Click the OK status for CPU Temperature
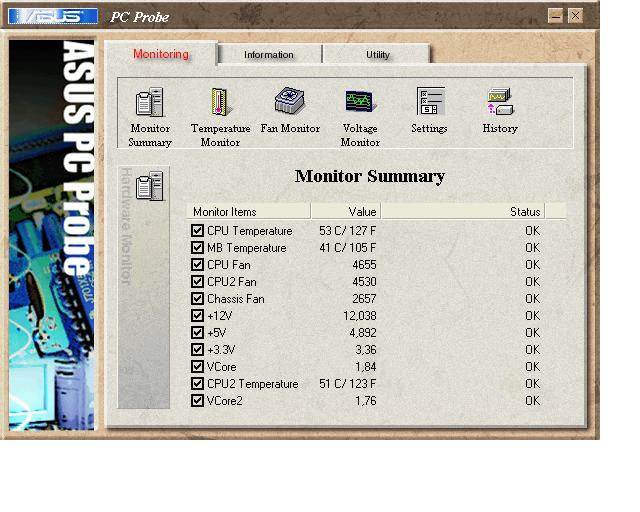640x512 pixels. coord(532,231)
